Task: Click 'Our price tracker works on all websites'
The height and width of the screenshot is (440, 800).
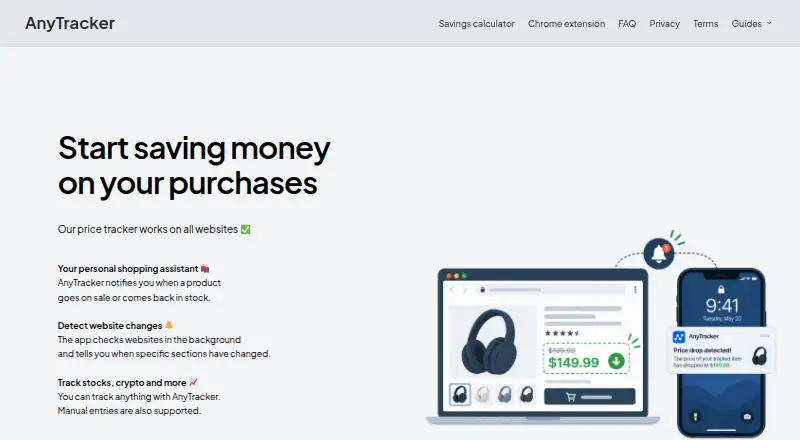Action: click(x=148, y=229)
